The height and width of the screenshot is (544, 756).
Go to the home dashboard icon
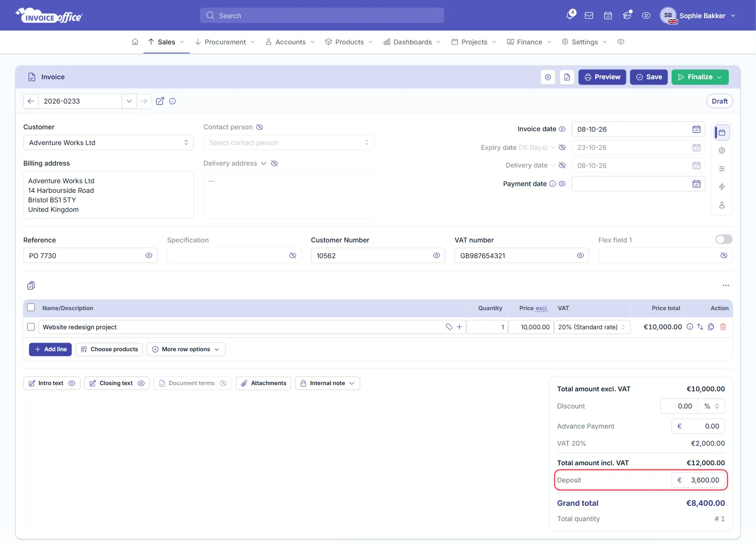pyautogui.click(x=135, y=42)
